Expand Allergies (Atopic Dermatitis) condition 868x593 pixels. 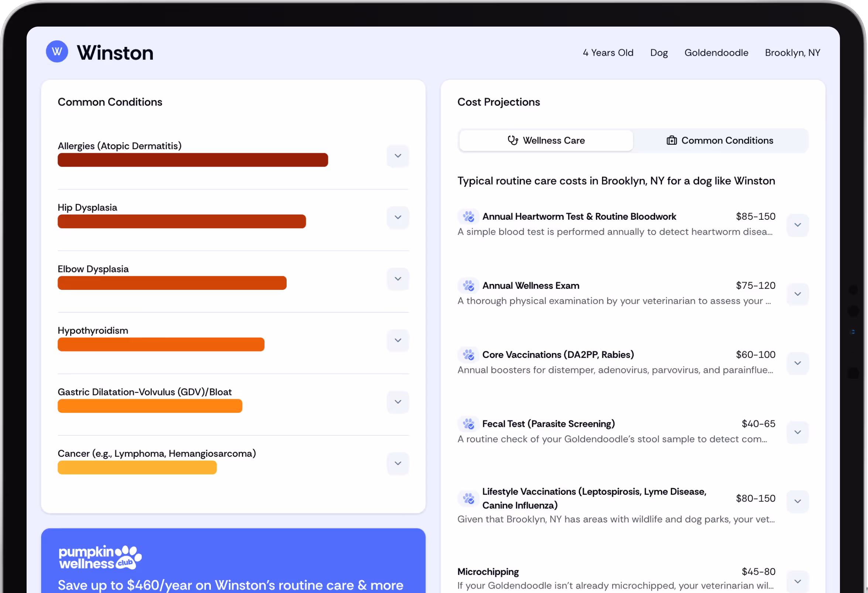398,156
